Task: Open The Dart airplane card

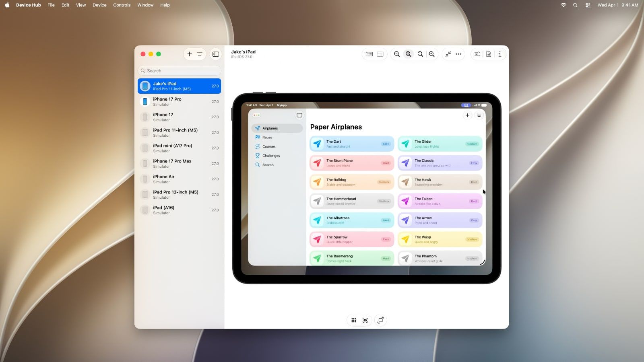Action: [352, 144]
